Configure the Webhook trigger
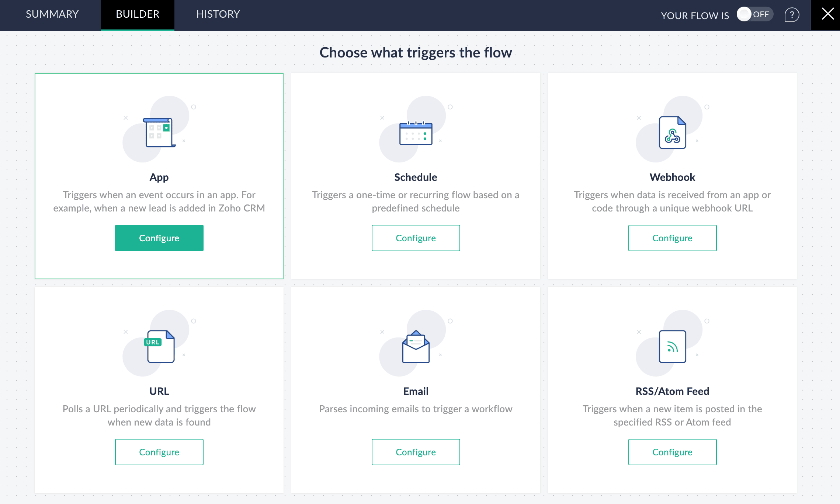840x504 pixels. (672, 238)
